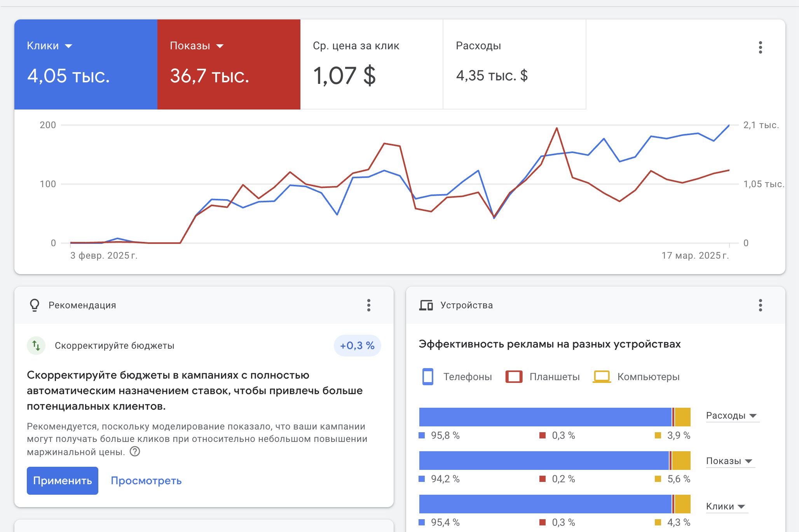Open the Рекомендация card options menu
This screenshot has width=799, height=532.
pyautogui.click(x=369, y=305)
